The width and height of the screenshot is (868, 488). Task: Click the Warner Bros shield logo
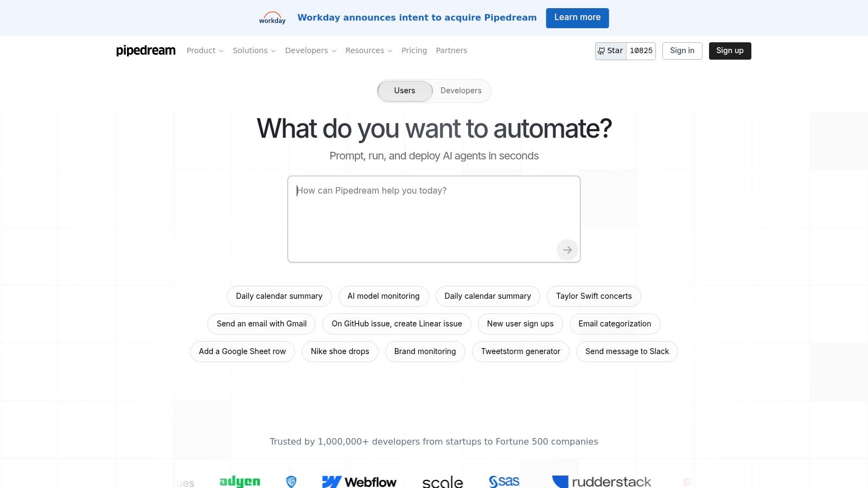coord(291,480)
